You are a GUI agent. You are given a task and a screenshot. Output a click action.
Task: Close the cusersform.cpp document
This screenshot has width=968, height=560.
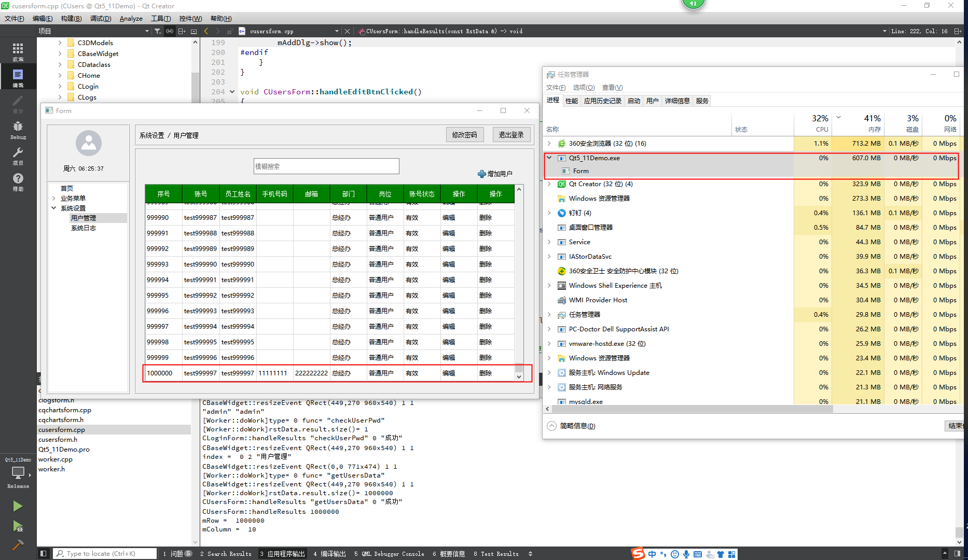(348, 31)
